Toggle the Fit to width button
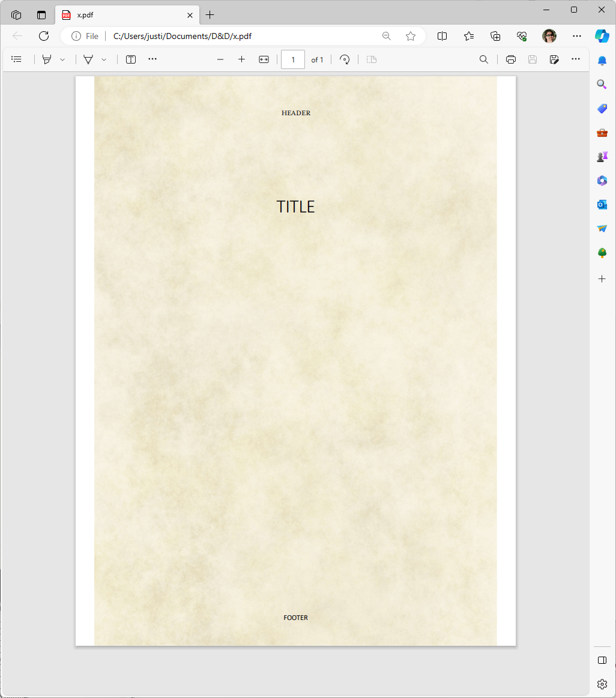The width and height of the screenshot is (616, 698). click(264, 59)
